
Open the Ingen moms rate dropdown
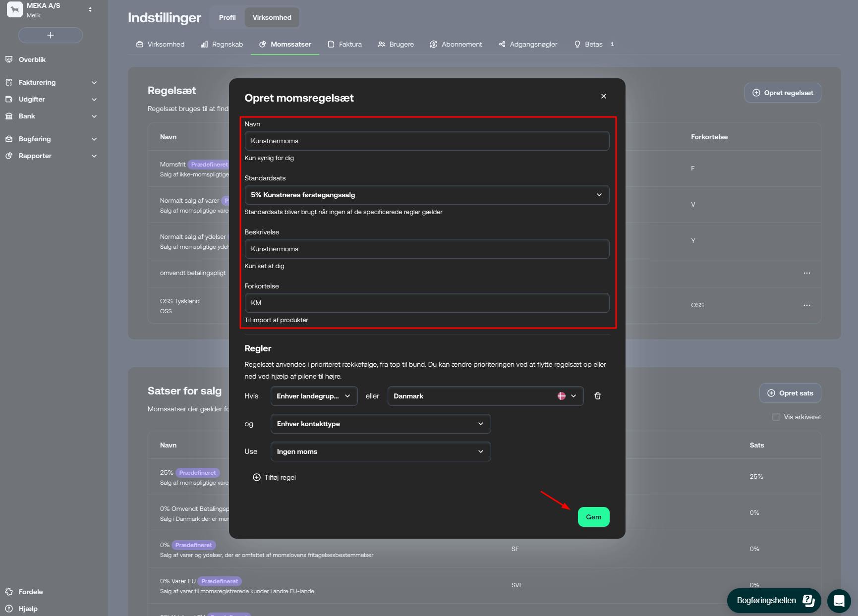point(380,451)
